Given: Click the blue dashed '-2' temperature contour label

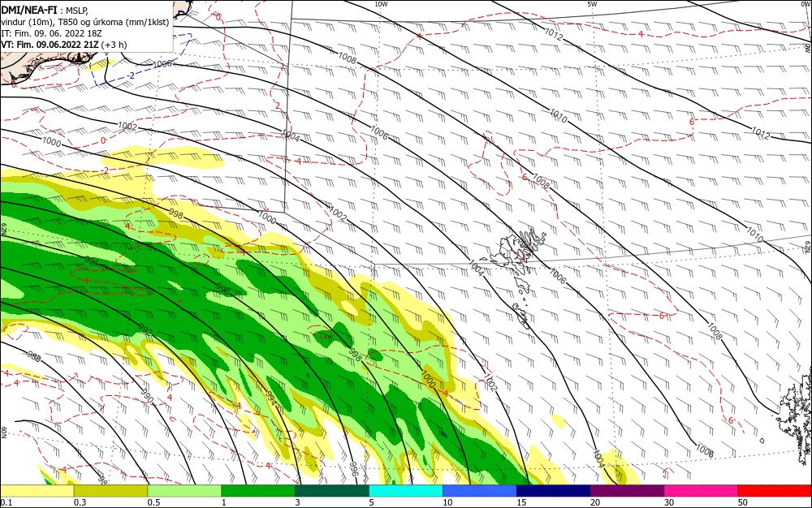Looking at the screenshot, I should click(131, 75).
